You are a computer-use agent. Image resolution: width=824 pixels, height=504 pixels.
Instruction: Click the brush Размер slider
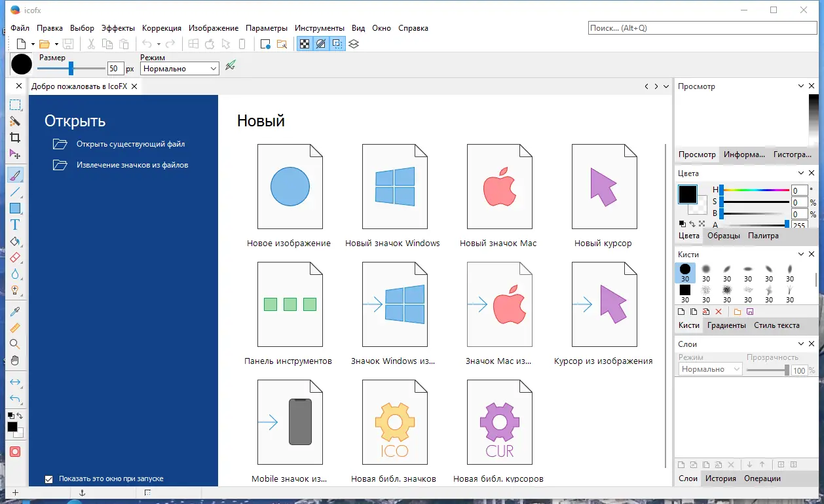coord(71,68)
